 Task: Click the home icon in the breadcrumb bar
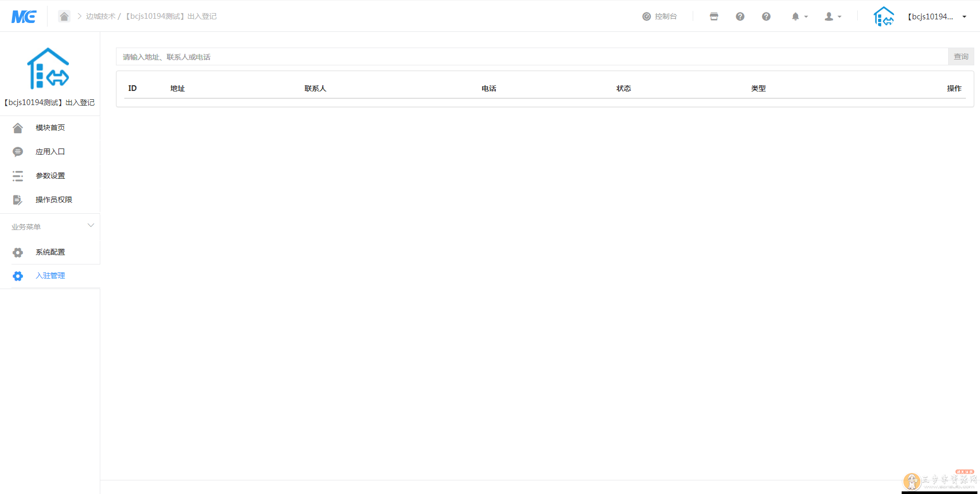tap(64, 16)
